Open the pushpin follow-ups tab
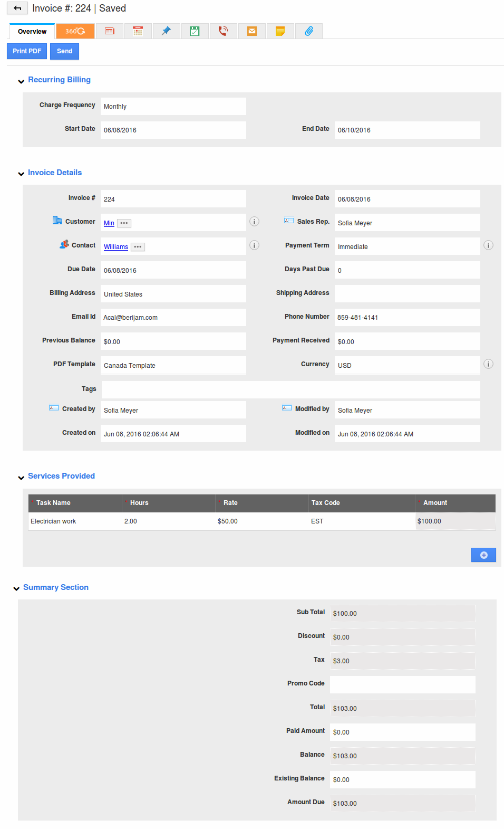Image resolution: width=504 pixels, height=829 pixels. tap(166, 31)
